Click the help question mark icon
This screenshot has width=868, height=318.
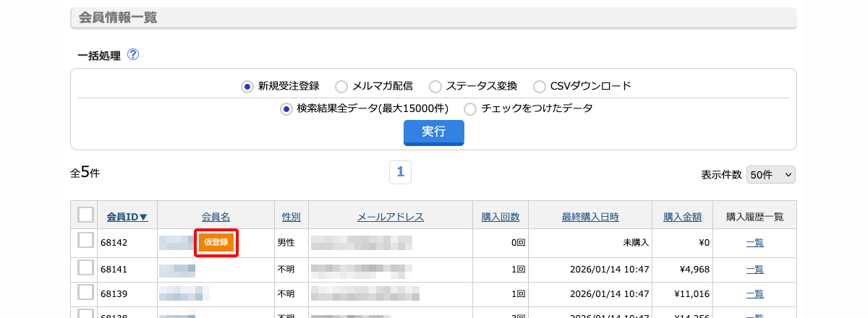click(133, 54)
